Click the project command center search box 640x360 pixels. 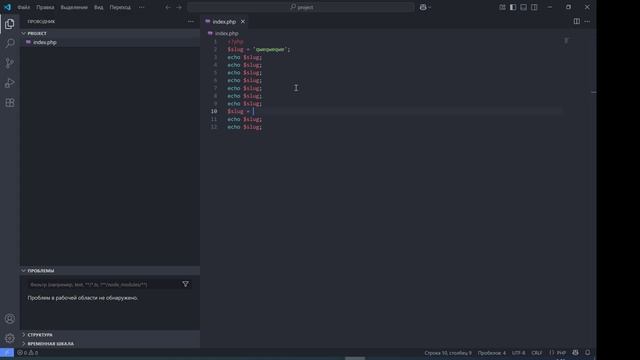301,7
